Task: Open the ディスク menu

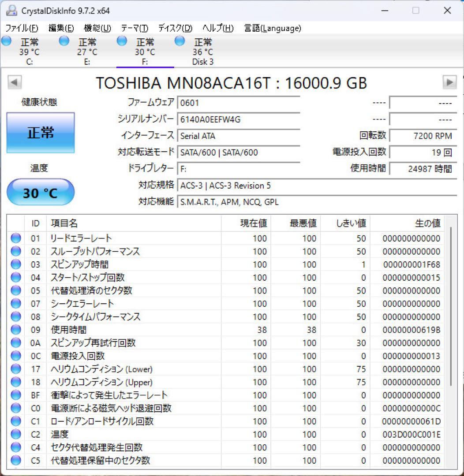Action: click(175, 28)
